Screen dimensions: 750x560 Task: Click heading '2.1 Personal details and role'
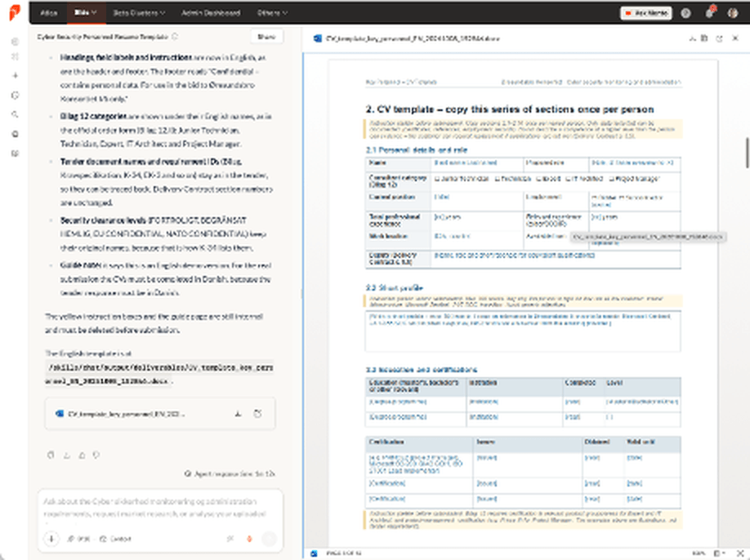417,150
